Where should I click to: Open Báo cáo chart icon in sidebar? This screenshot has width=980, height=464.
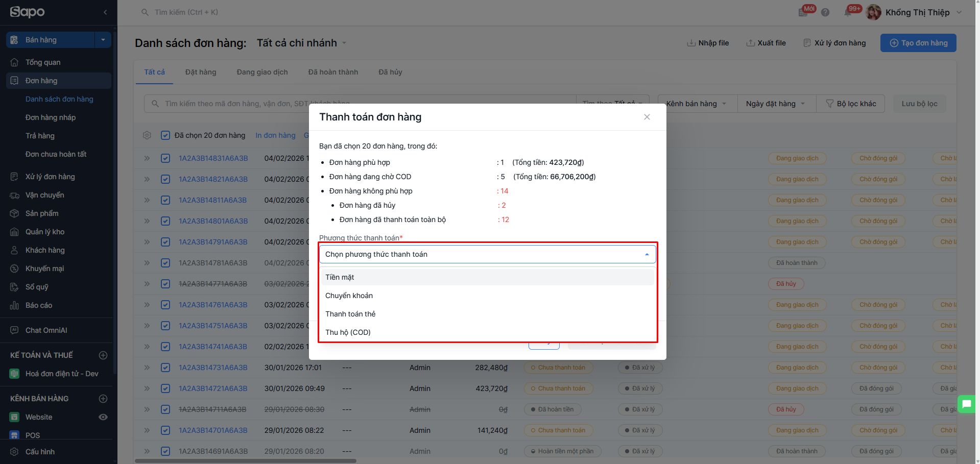[x=14, y=305]
